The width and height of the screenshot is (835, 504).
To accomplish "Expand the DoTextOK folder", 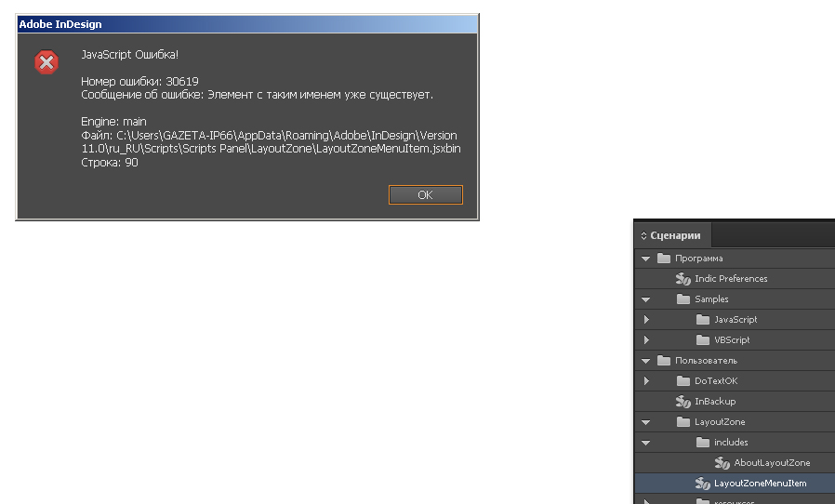I will coord(646,381).
